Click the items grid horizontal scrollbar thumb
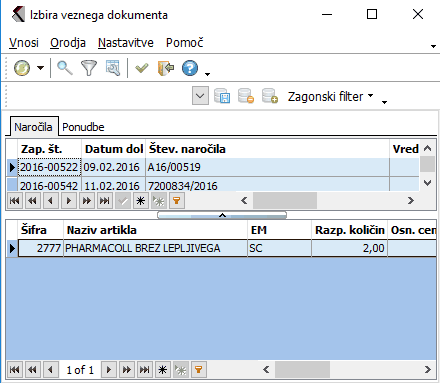 (x=302, y=369)
